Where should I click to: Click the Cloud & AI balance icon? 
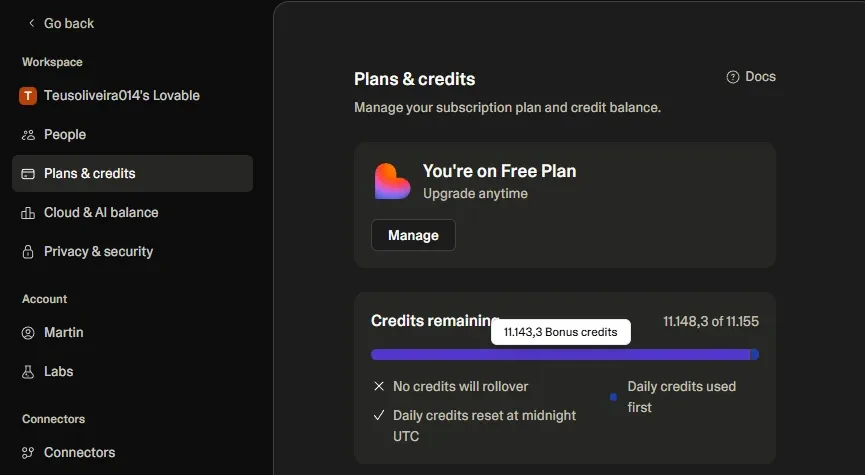28,213
